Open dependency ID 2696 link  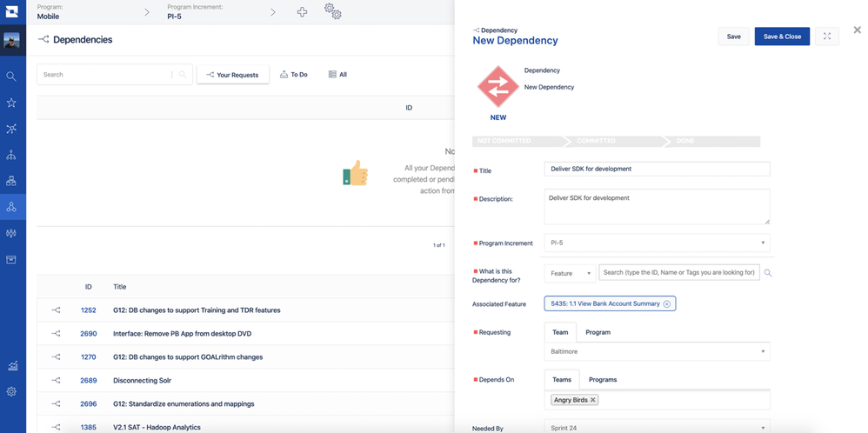tap(89, 403)
